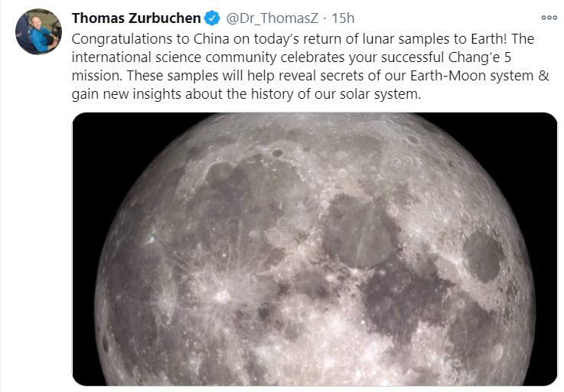The image size is (564, 392).
Task: Click the small dark crater near the moon's top
Action: pyautogui.click(x=276, y=153)
